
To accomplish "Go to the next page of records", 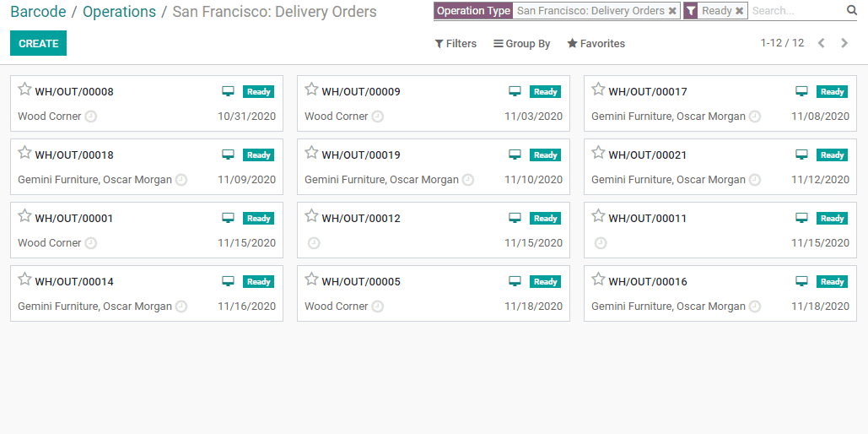I will 844,43.
